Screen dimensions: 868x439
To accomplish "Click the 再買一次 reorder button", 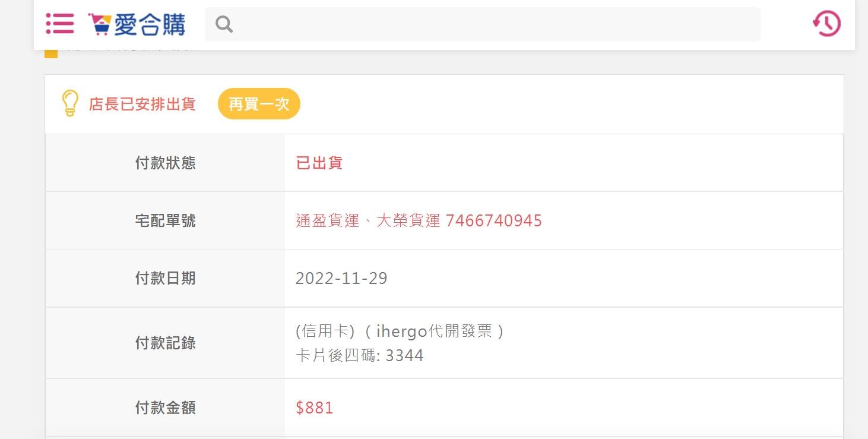I will pos(259,104).
